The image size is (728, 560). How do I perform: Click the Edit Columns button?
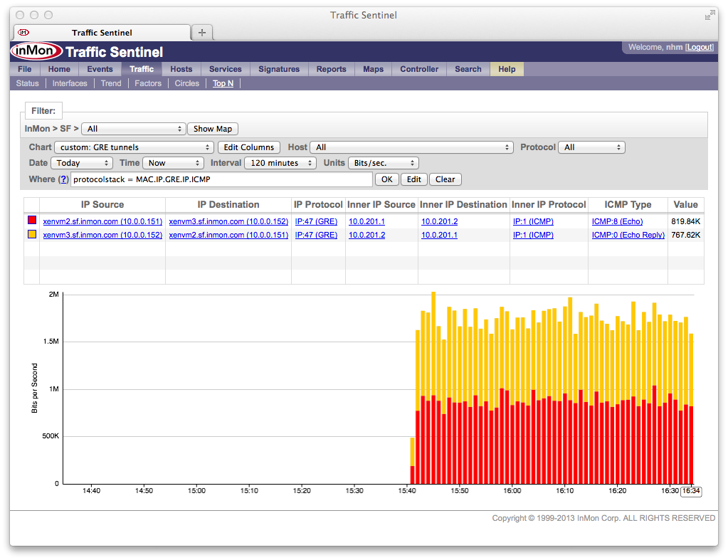(249, 147)
